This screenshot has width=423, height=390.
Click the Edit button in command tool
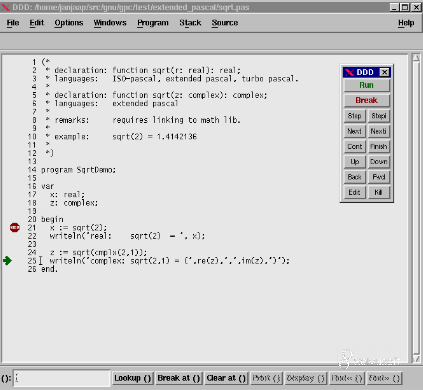click(x=354, y=192)
